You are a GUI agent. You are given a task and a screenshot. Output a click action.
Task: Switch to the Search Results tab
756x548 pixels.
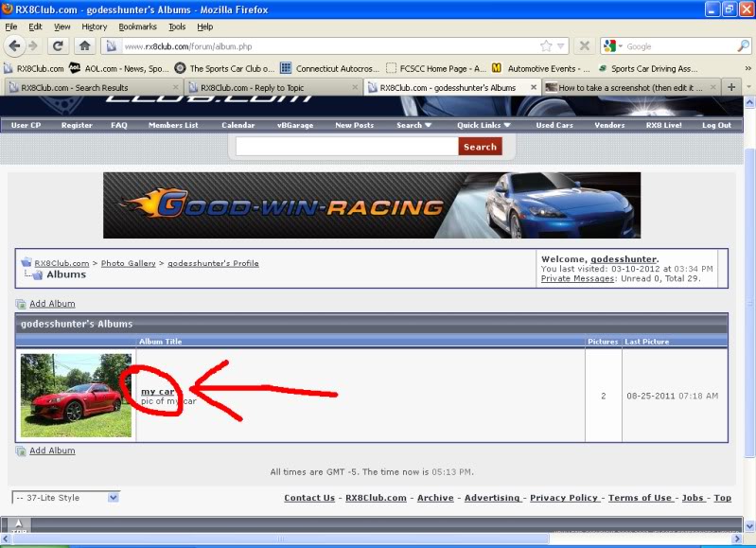pos(92,87)
